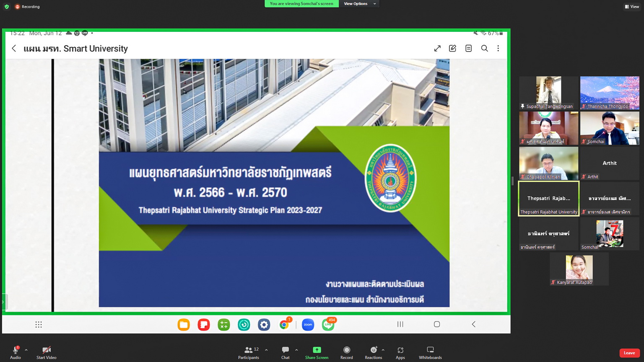Expand the Reactions options caret
This screenshot has height=362, width=644.
pos(383,350)
